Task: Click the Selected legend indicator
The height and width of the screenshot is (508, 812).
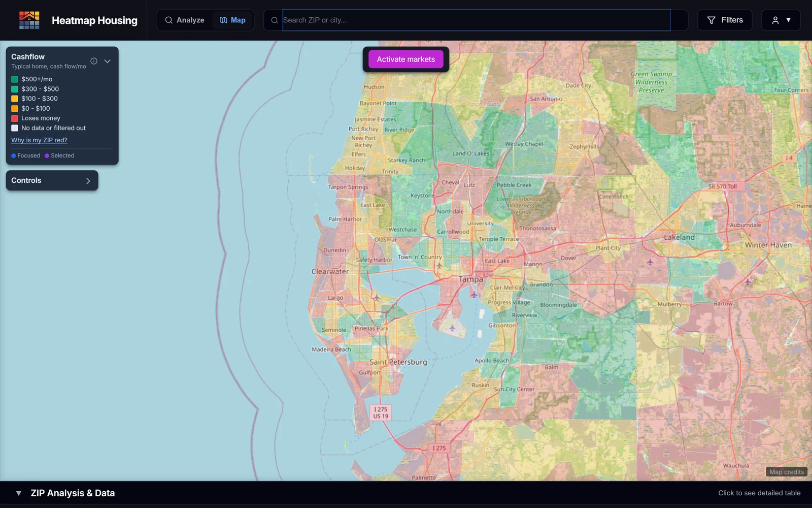Action: (x=59, y=156)
